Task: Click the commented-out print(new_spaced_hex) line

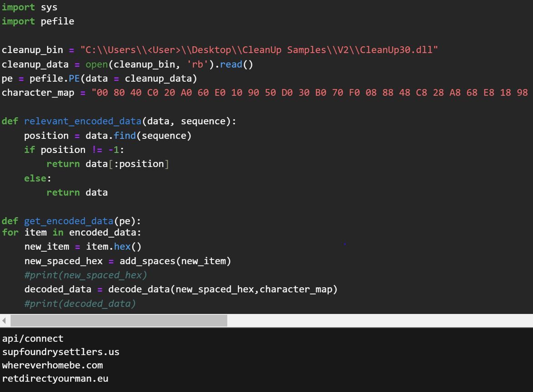Action: [x=85, y=275]
